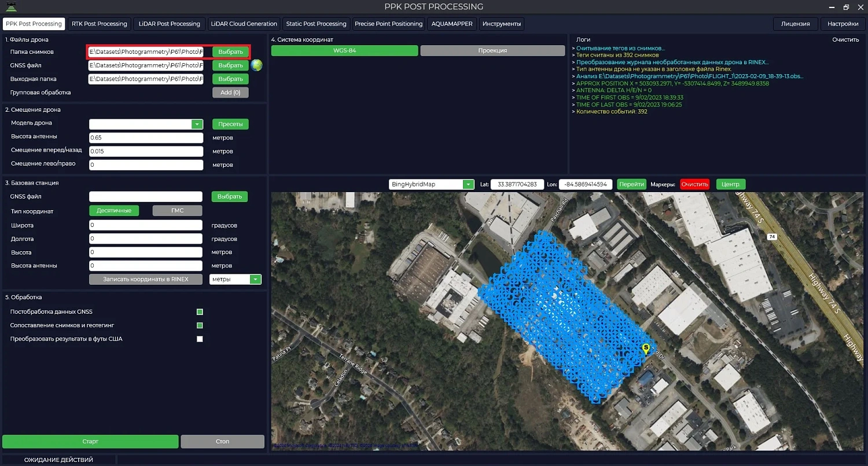This screenshot has height=466, width=868.
Task: Open the Настройки settings button
Action: (843, 24)
